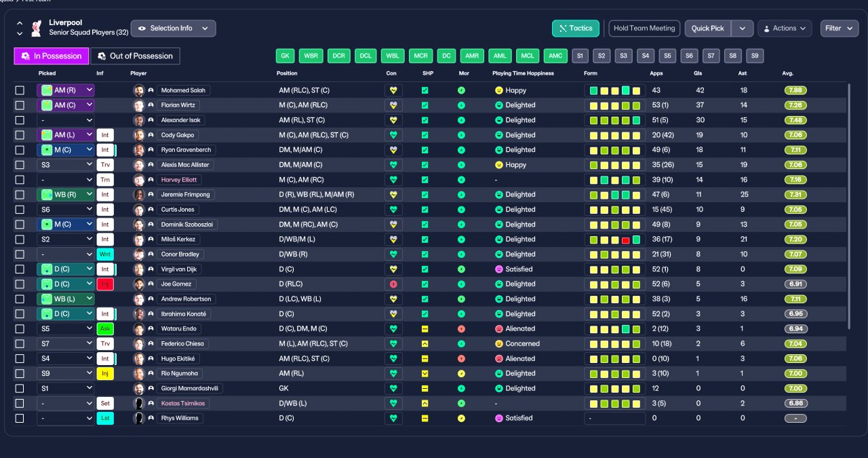Viewport: 868px width, 458px height.
Task: Tick the checkbox for Rhys Williams
Action: [20, 419]
